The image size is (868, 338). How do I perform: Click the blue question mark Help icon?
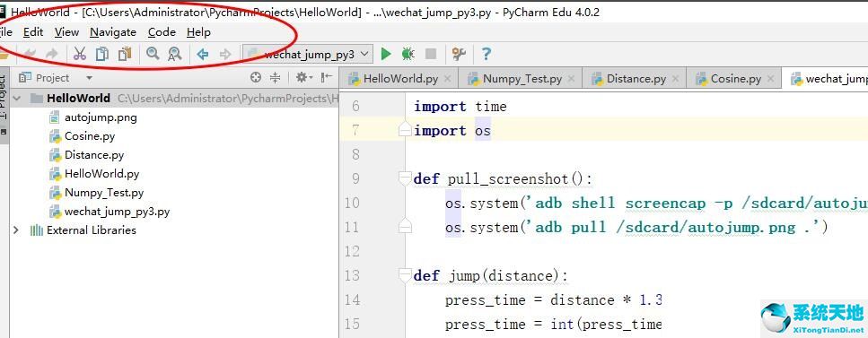pos(486,54)
